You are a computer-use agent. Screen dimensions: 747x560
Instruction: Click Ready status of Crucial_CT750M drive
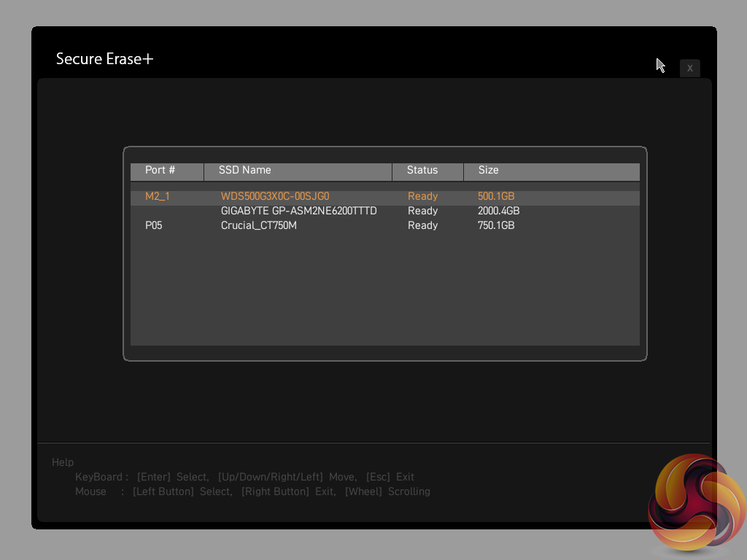coord(422,226)
